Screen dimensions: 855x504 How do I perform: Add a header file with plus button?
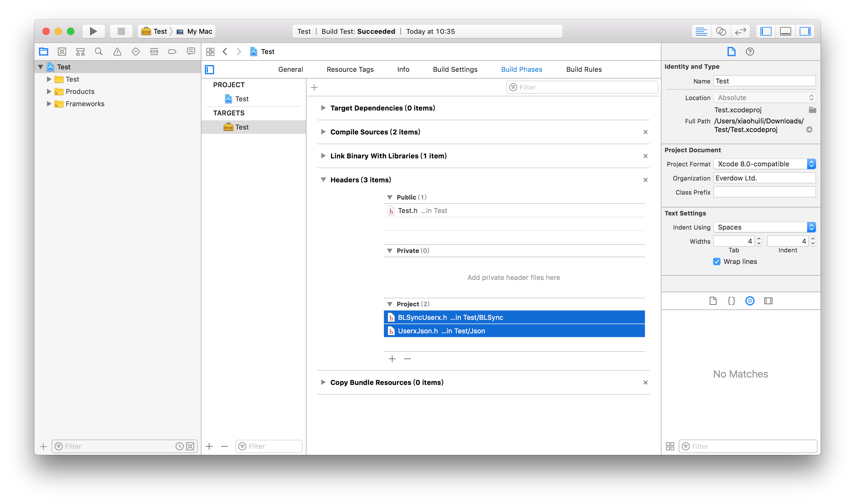tap(392, 359)
